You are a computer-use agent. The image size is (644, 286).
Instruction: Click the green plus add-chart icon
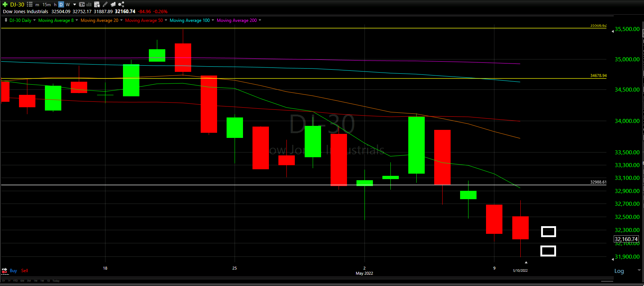pos(5,4)
